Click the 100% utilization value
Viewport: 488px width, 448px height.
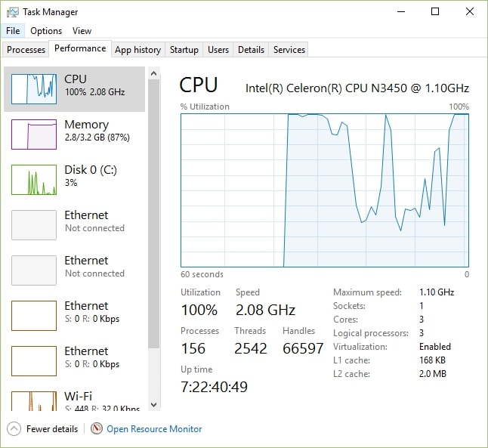coord(199,310)
